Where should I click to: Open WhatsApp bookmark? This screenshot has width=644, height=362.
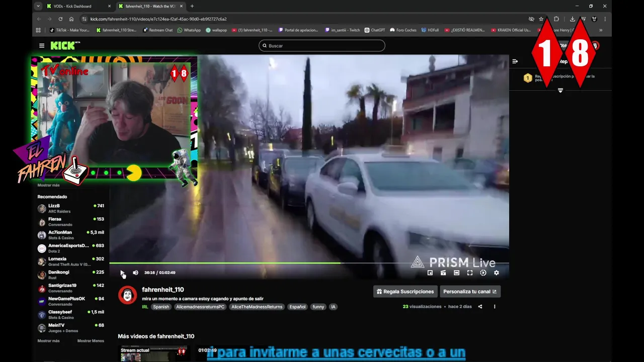pyautogui.click(x=189, y=30)
